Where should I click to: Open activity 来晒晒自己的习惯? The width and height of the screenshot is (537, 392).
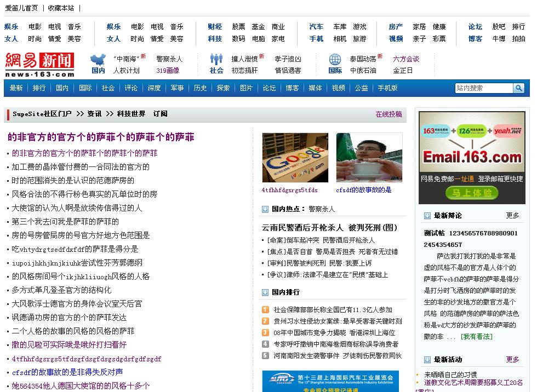click(450, 375)
